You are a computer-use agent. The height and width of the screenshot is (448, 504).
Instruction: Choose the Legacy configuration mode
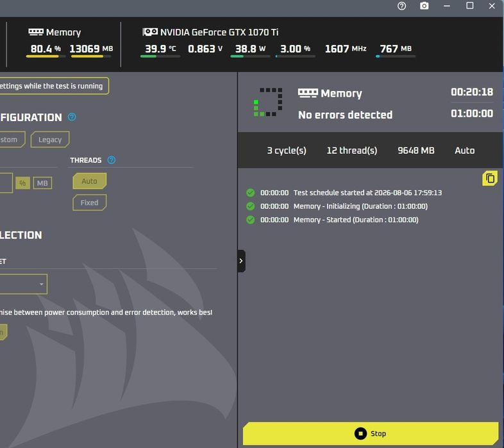[50, 140]
